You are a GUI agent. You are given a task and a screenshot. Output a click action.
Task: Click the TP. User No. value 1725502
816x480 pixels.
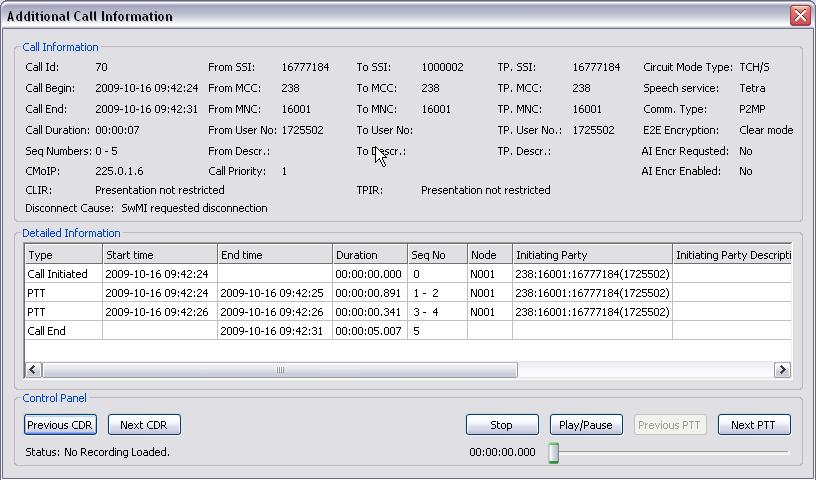pyautogui.click(x=593, y=130)
